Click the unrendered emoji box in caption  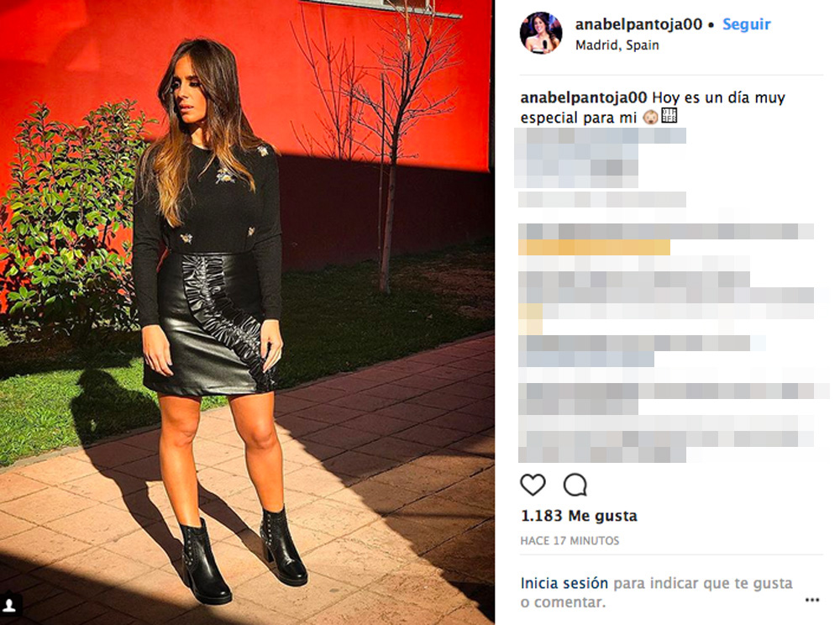tap(669, 116)
